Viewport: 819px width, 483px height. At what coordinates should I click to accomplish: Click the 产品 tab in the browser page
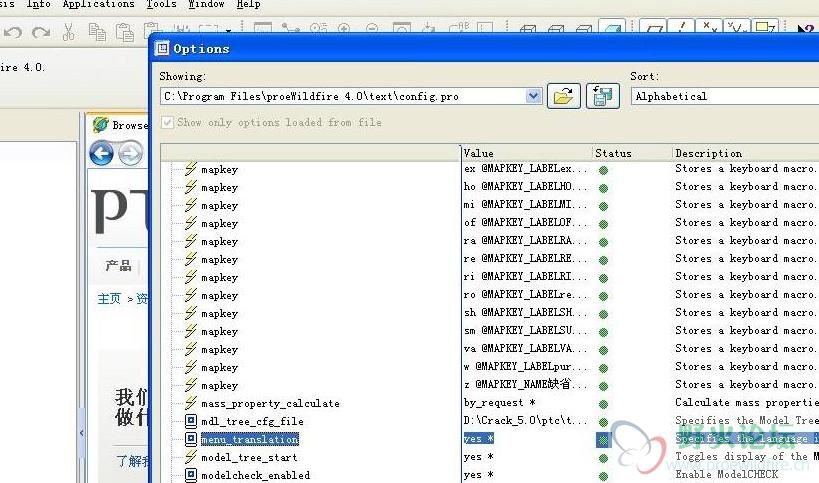[118, 265]
